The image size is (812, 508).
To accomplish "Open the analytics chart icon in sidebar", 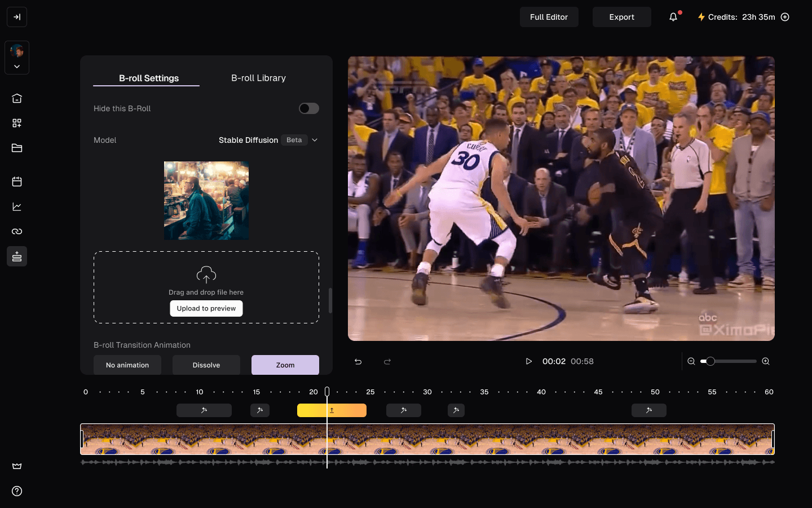I will [x=17, y=207].
